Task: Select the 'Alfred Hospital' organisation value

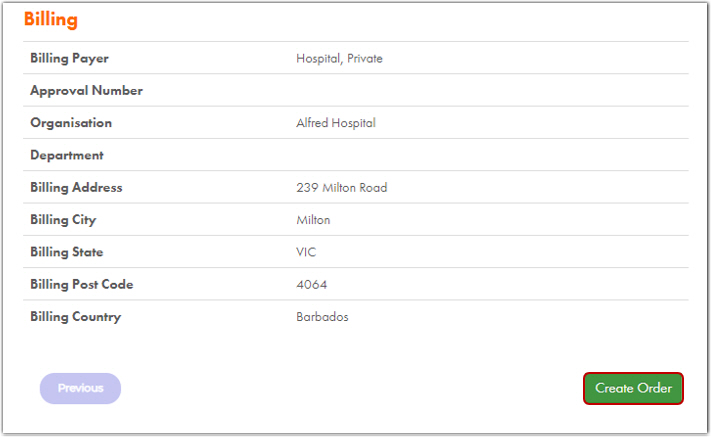Action: tap(336, 123)
